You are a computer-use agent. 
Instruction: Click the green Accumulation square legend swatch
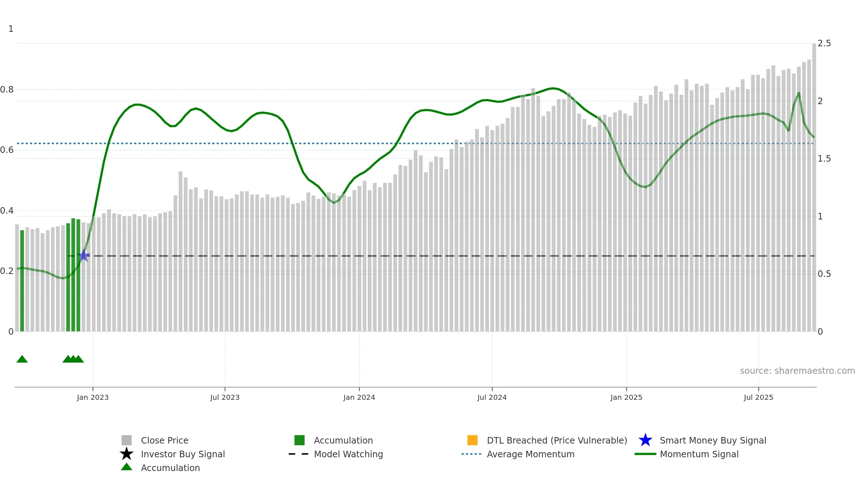tap(299, 440)
